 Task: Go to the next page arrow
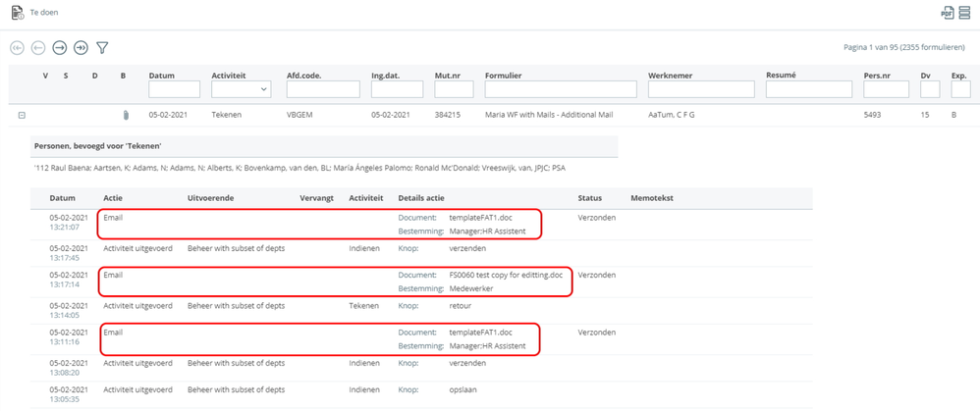pos(59,47)
